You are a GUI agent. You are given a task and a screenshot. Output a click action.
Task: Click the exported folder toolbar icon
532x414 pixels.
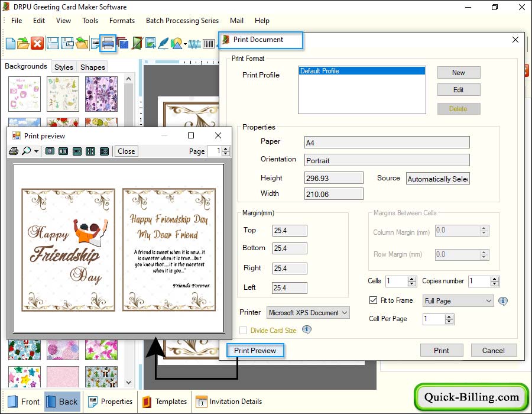(x=82, y=43)
